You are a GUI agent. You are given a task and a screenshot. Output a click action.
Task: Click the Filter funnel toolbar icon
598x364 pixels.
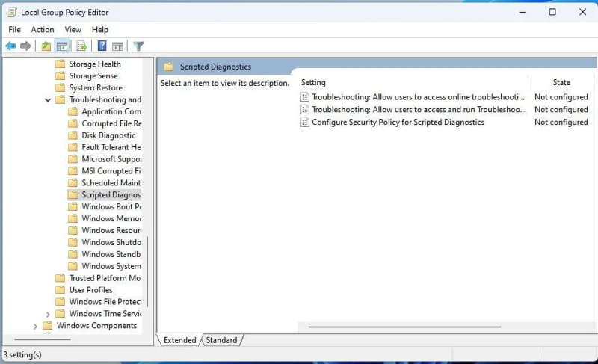[138, 46]
